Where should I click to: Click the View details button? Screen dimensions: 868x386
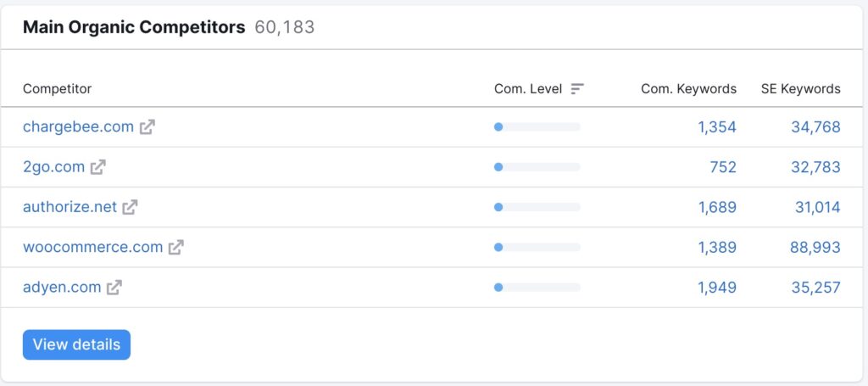click(x=76, y=344)
